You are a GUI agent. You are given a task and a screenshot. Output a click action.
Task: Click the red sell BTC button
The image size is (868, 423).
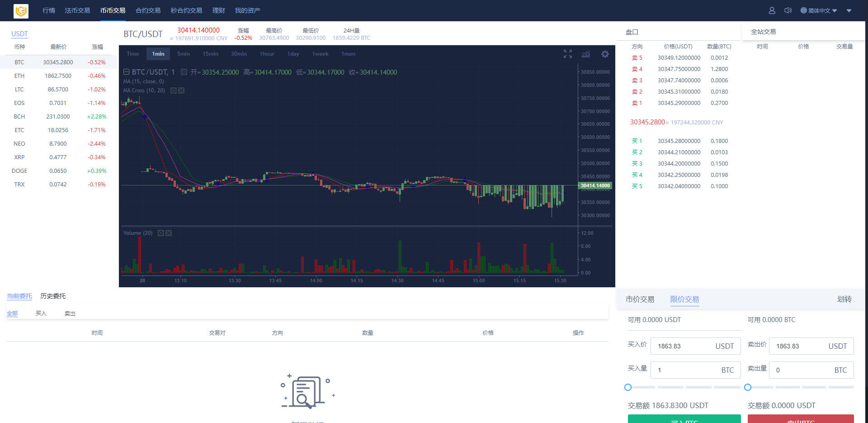801,419
